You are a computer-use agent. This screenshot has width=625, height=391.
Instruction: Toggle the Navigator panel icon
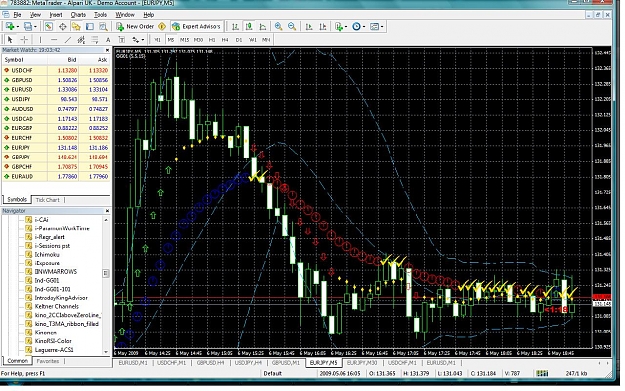76,27
